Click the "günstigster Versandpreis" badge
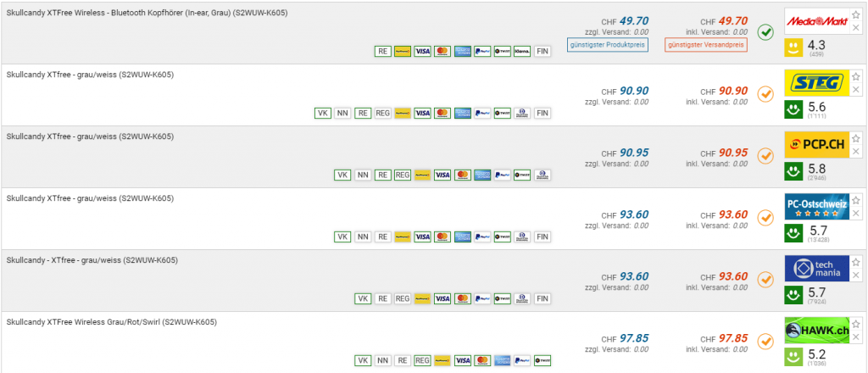The height and width of the screenshot is (373, 868). point(706,44)
